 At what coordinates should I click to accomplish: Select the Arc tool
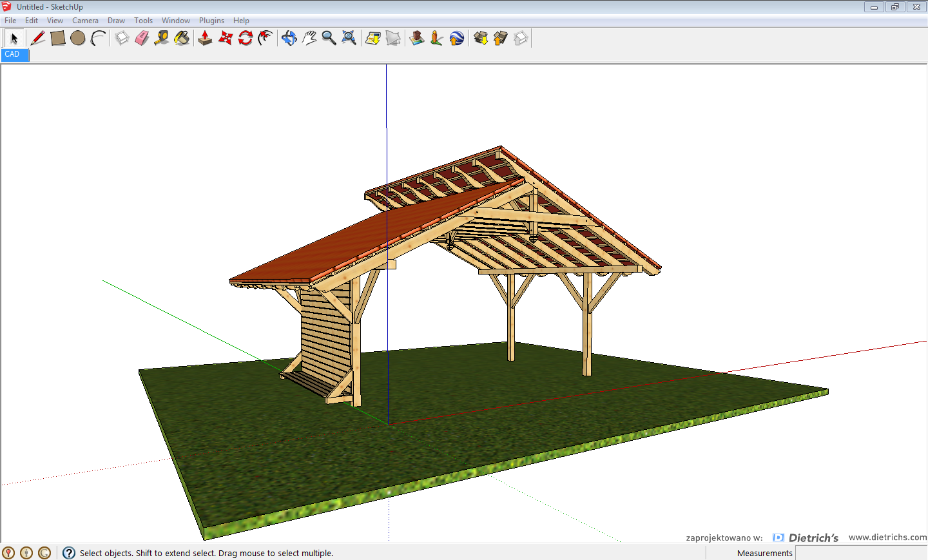(x=98, y=38)
